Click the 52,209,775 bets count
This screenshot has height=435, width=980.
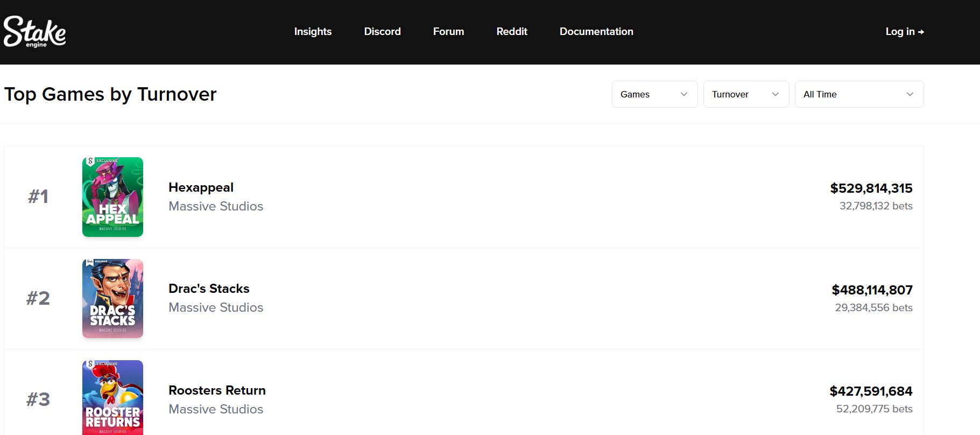[874, 409]
